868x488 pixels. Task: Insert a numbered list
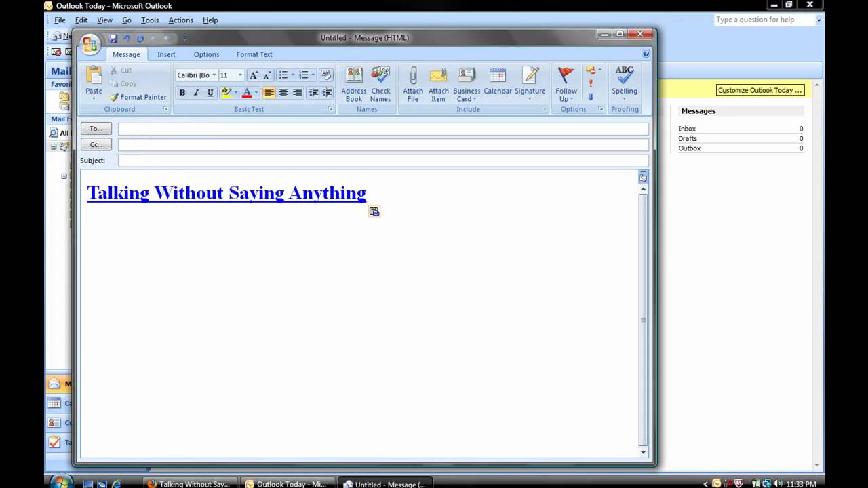click(x=304, y=75)
